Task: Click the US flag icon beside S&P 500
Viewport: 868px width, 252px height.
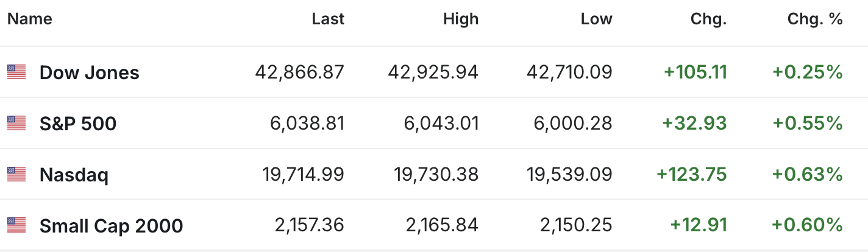Action: 16,124
